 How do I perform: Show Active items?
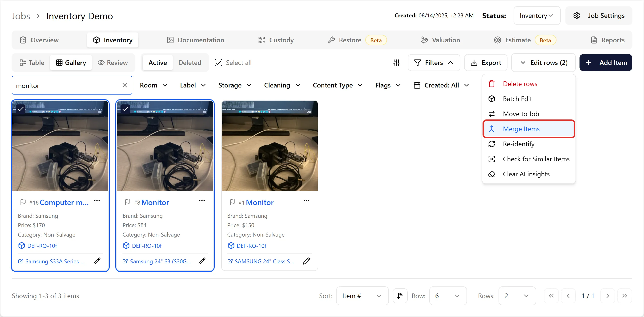click(157, 63)
